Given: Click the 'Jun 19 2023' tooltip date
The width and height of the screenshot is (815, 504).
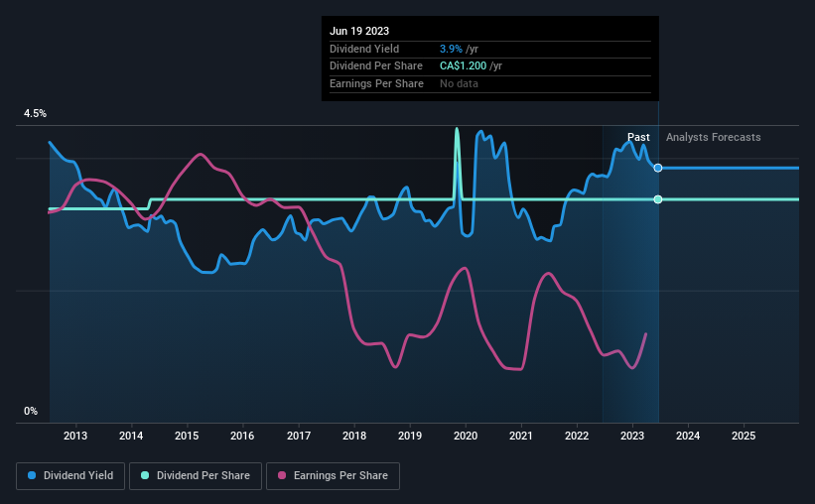Looking at the screenshot, I should click(359, 31).
